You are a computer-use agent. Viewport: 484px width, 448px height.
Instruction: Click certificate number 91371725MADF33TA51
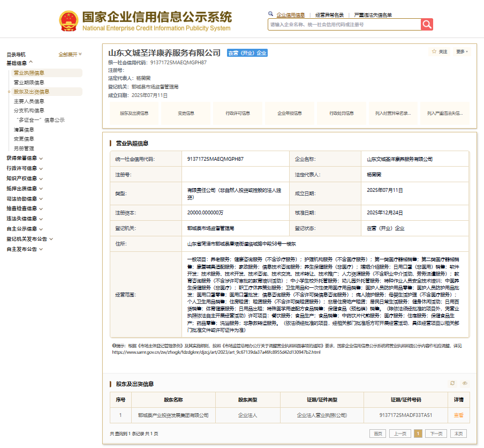coord(406,415)
